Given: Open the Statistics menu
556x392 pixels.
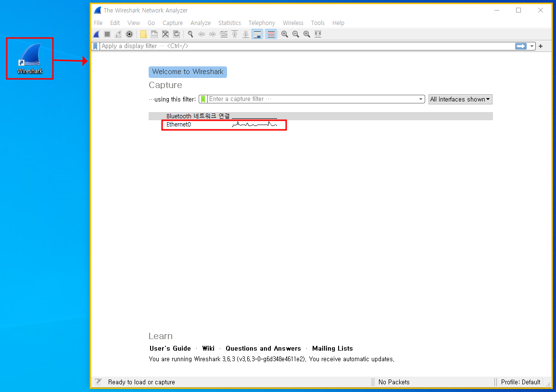Looking at the screenshot, I should pos(230,23).
